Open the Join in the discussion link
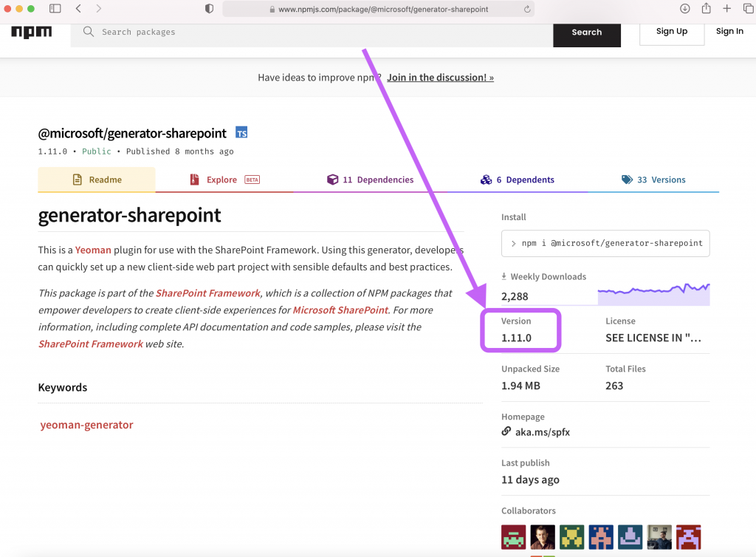The width and height of the screenshot is (756, 557). (x=440, y=77)
